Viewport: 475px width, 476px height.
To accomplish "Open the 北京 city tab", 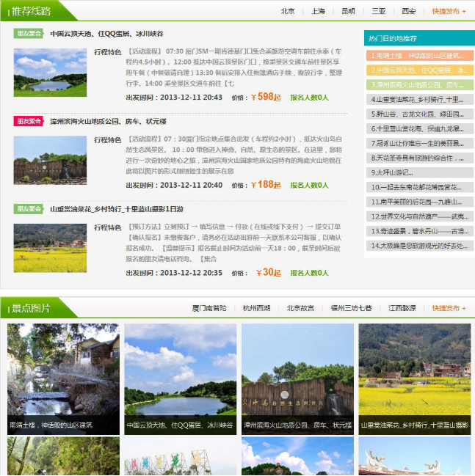I will click(288, 11).
